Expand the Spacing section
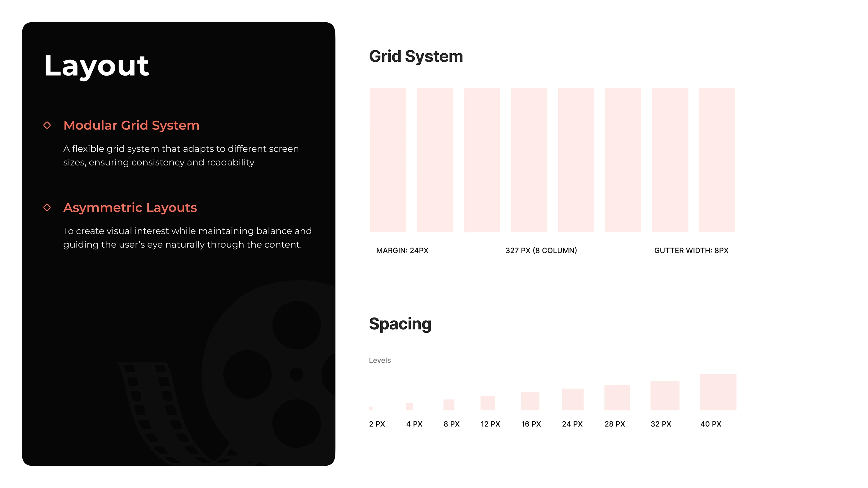 400,324
